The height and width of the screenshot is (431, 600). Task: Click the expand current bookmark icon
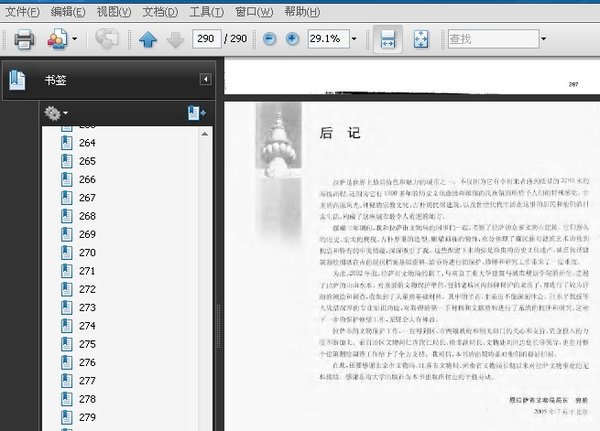[x=196, y=113]
